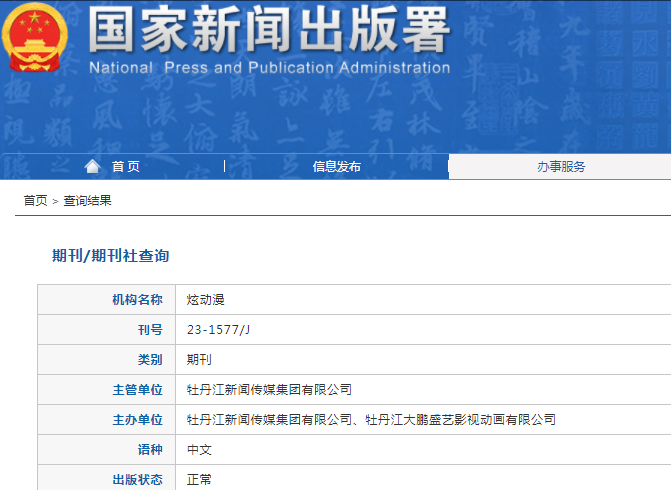Click 查询结果 breadcrumb item
Image resolution: width=671 pixels, height=490 pixels.
click(87, 200)
